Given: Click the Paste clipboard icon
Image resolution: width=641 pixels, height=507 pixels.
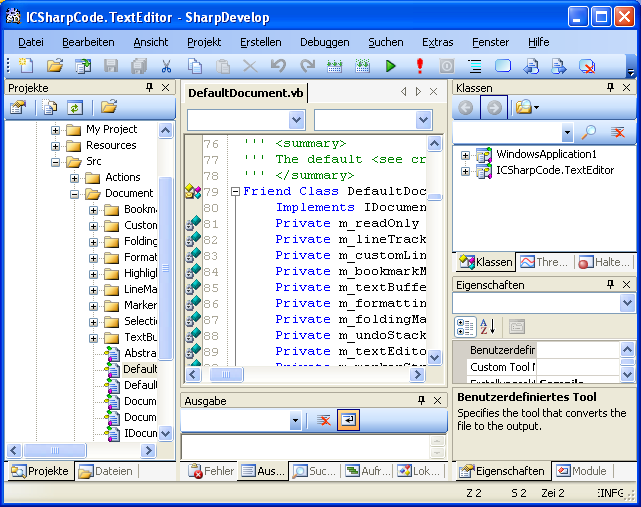Looking at the screenshot, I should [222, 66].
